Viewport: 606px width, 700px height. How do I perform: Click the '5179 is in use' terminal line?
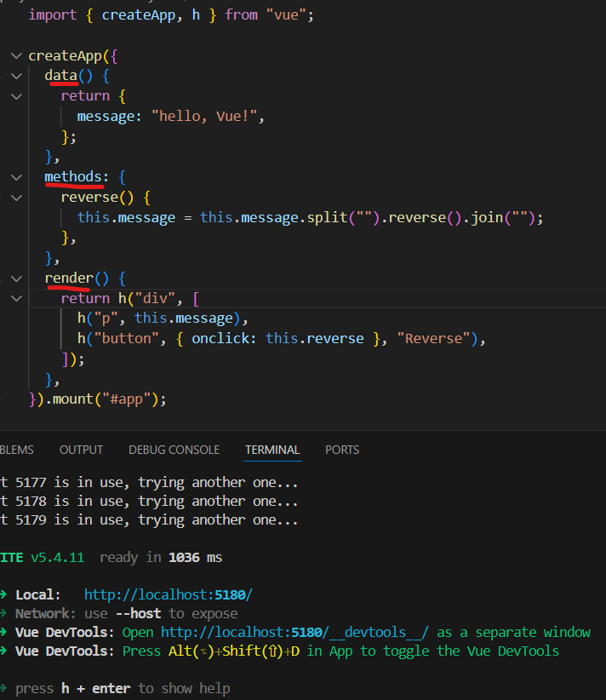coord(149,520)
